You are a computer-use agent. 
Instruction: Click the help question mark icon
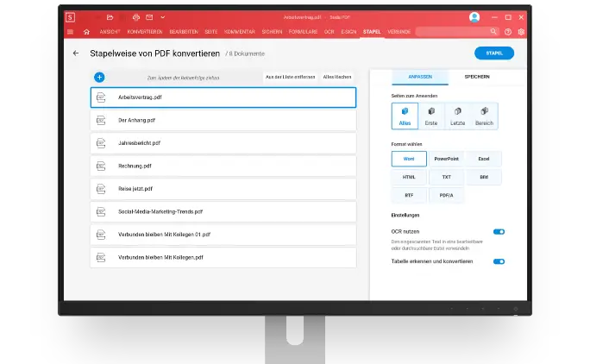[508, 32]
